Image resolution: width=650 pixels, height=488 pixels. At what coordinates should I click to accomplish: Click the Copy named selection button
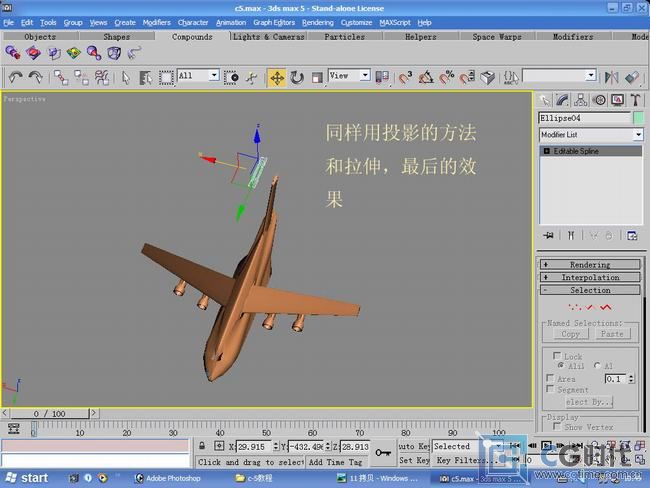(571, 334)
